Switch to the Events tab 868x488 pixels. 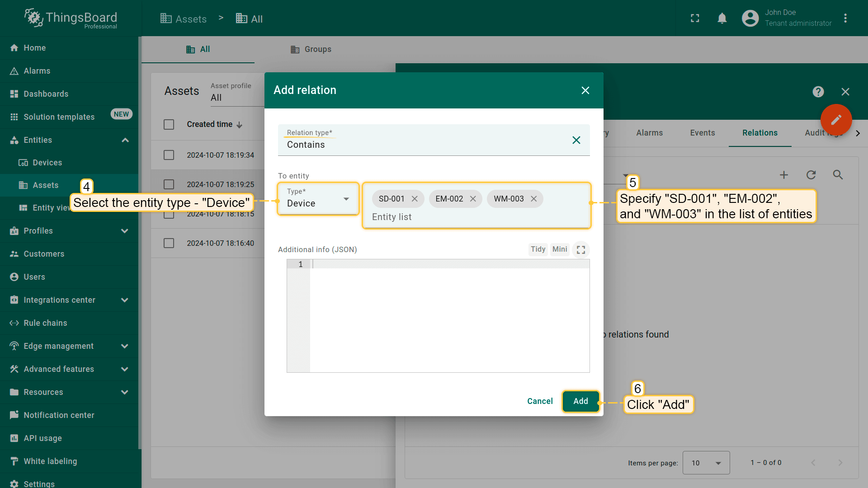(702, 133)
